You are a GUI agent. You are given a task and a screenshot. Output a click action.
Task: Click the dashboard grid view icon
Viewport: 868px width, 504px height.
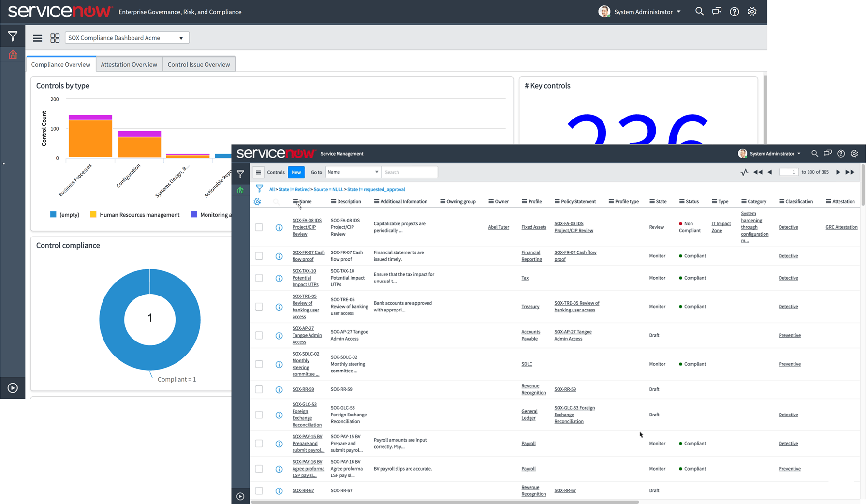point(55,38)
